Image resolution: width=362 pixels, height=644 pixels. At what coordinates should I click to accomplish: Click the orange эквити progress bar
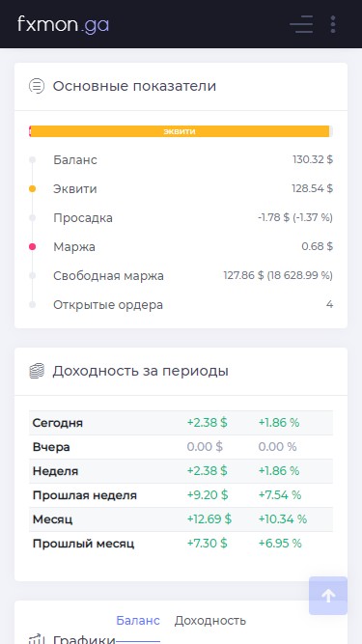coord(180,131)
